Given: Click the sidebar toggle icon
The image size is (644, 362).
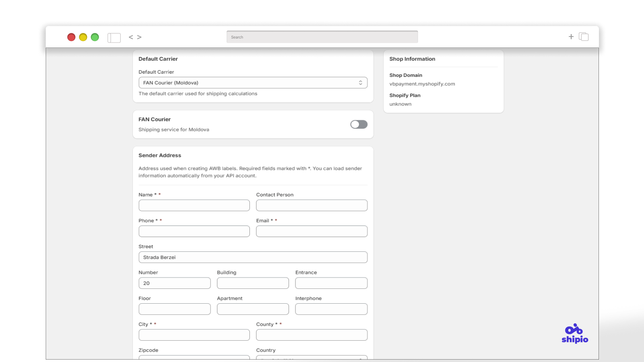Looking at the screenshot, I should click(114, 37).
